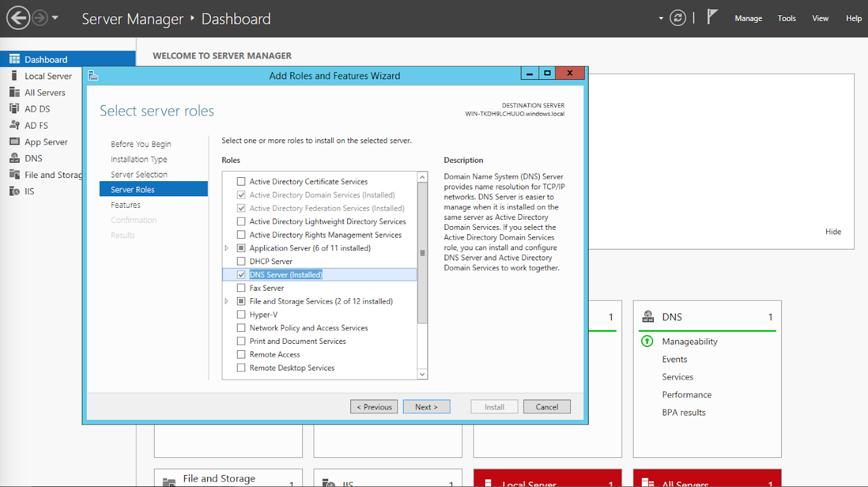Click the Next button
This screenshot has height=487, width=868.
[x=426, y=407]
